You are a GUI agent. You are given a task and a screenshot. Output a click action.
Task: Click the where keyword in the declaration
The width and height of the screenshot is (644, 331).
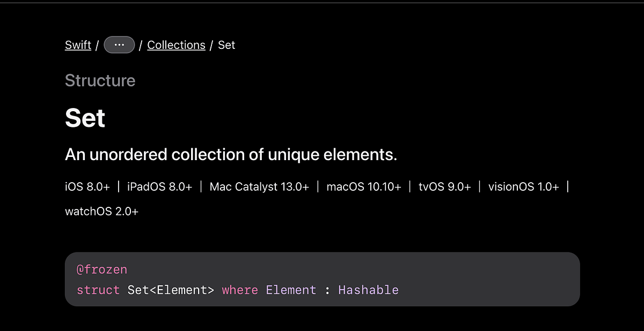tap(239, 290)
